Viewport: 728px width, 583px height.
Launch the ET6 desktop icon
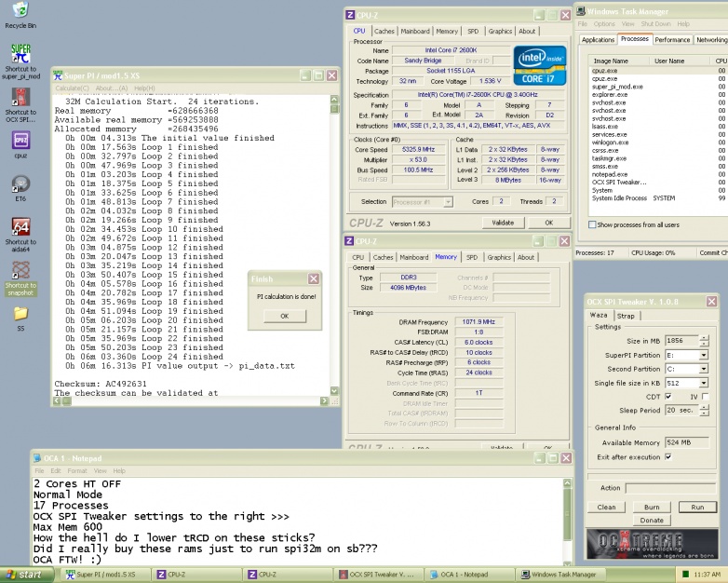coord(20,184)
